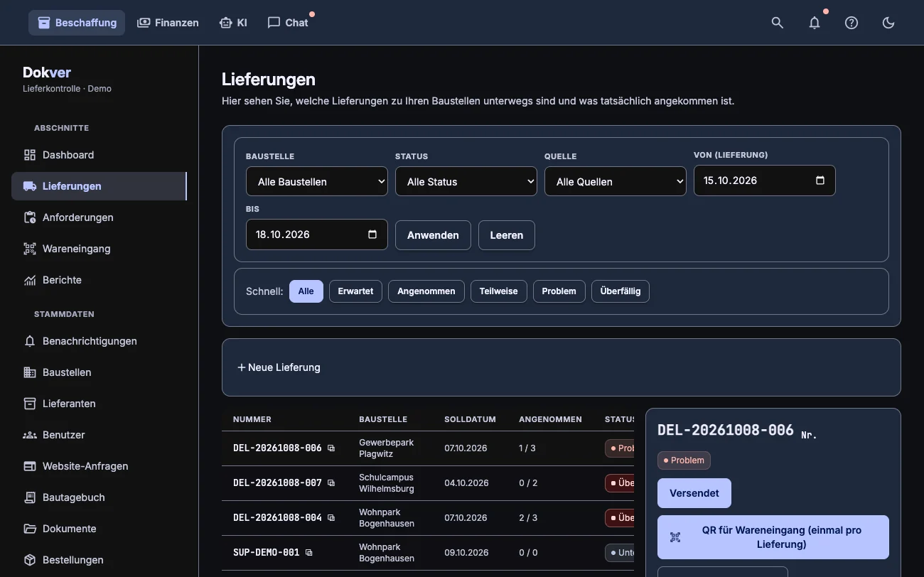
Task: Open the help question mark icon
Action: click(852, 23)
